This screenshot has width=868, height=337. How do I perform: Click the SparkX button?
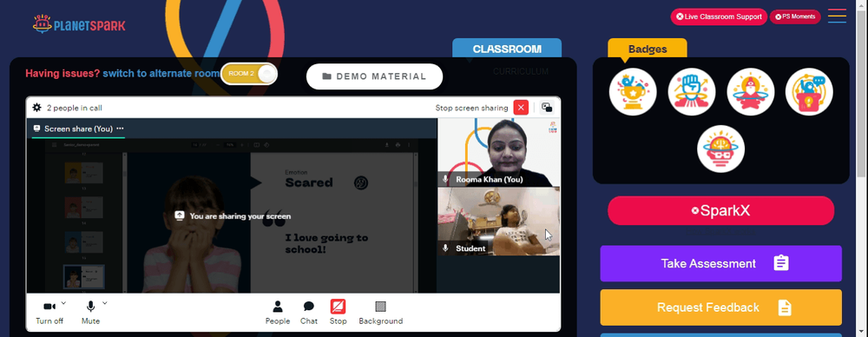pos(720,210)
